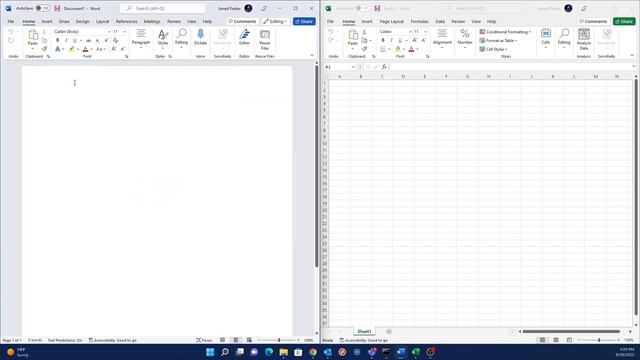Open the Formulas tab in Excel
The height and width of the screenshot is (360, 640).
coord(420,21)
